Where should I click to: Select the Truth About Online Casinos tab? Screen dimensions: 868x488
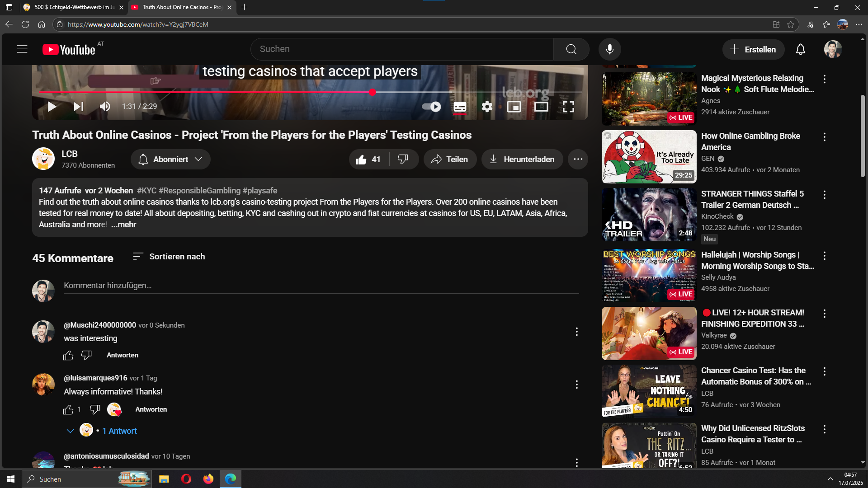tap(181, 7)
